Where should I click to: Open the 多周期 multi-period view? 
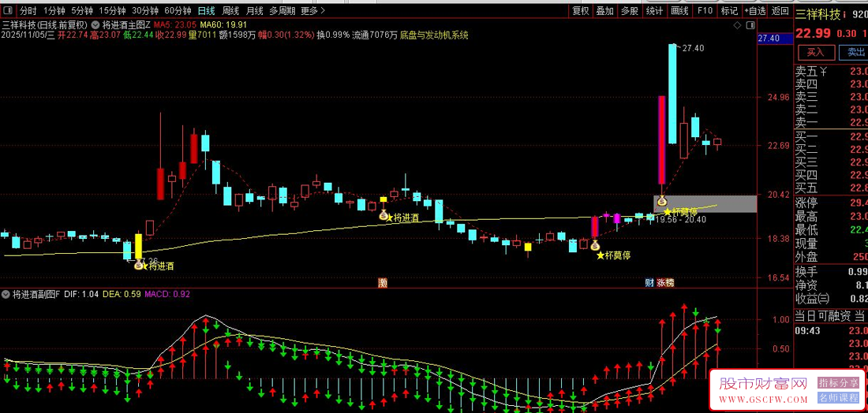tap(282, 10)
